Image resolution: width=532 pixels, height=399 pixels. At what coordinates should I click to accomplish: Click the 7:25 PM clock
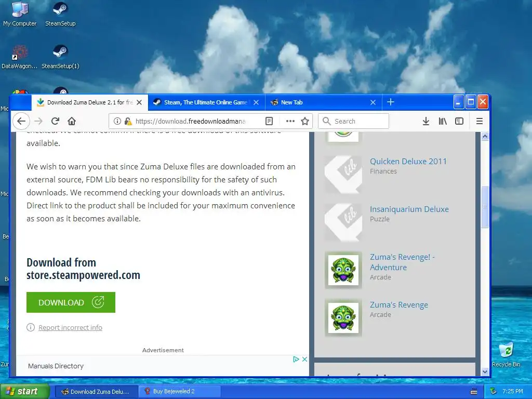[512, 392]
